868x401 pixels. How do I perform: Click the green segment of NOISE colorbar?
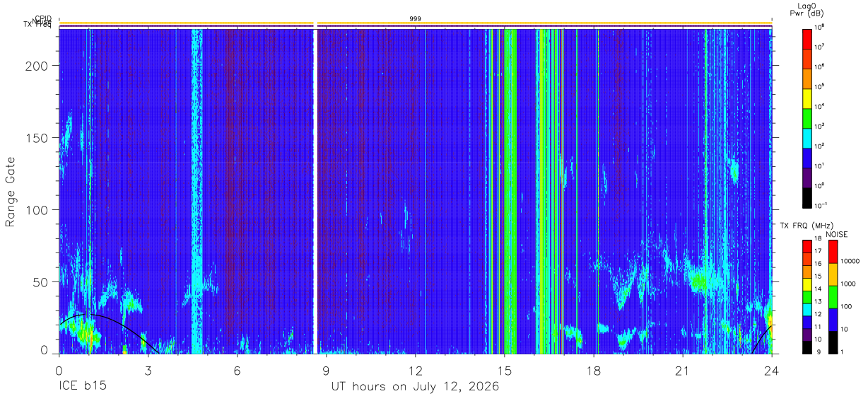(x=833, y=297)
